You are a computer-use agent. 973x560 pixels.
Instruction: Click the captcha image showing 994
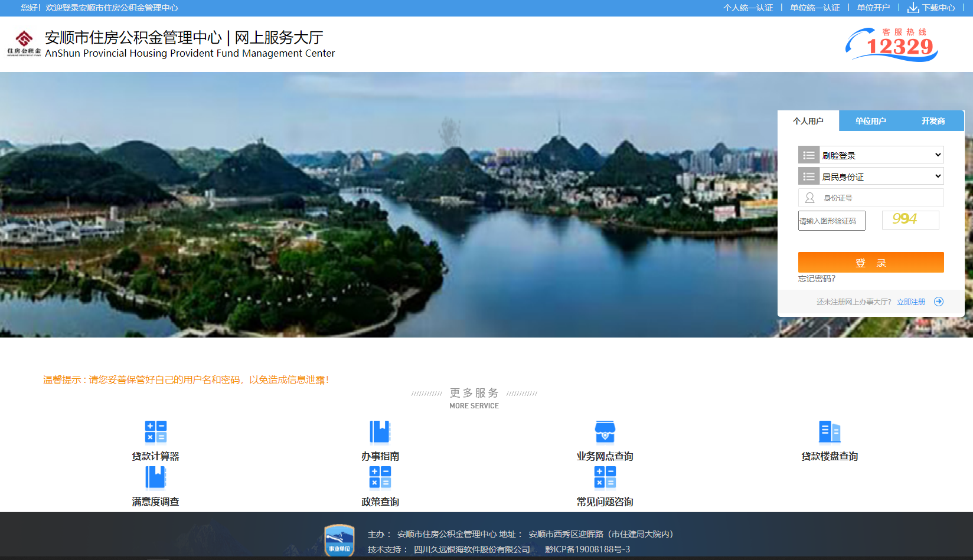[x=910, y=220]
